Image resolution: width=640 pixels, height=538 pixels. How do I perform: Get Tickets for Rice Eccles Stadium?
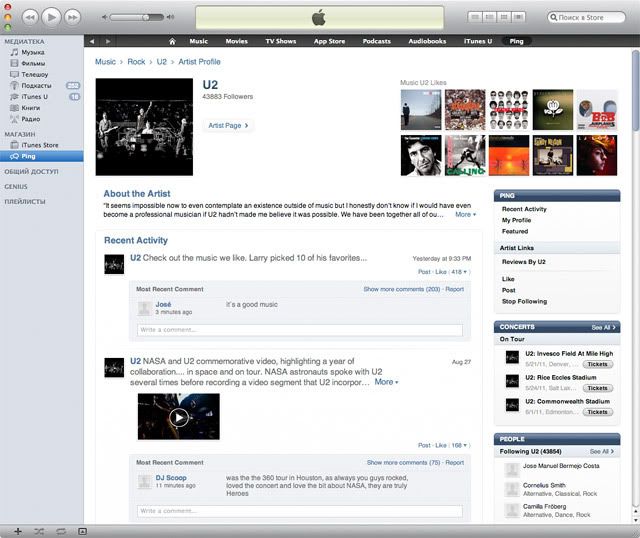598,388
